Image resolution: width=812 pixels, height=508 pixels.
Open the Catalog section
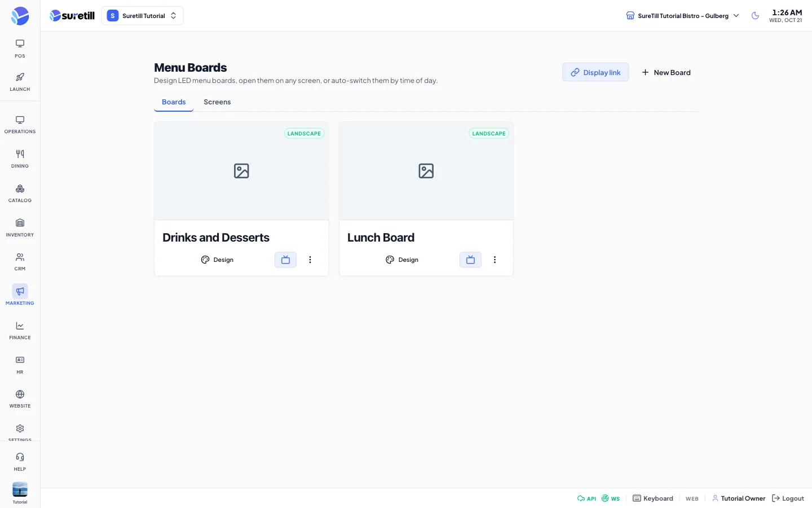[x=20, y=194]
